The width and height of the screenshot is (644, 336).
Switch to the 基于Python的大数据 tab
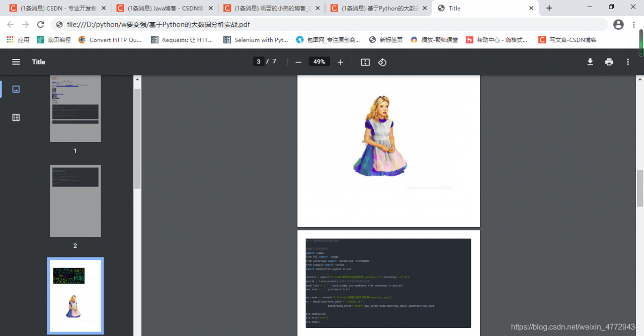(377, 8)
